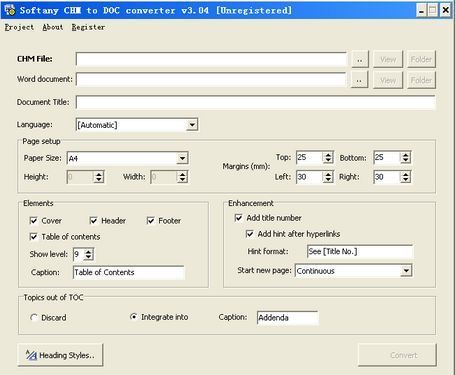
Task: Toggle Add title number checkbox
Action: 239,218
